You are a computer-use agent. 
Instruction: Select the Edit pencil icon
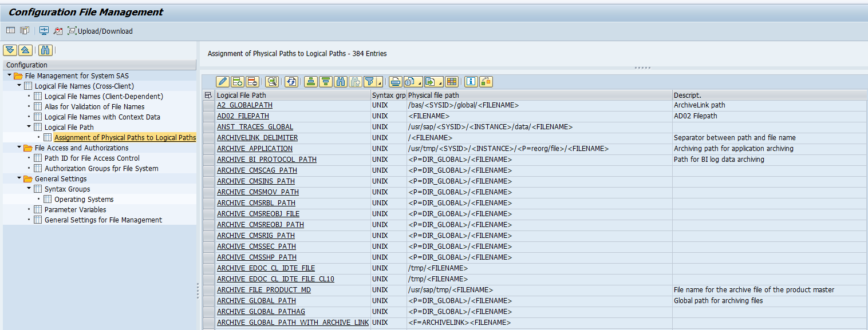click(222, 82)
